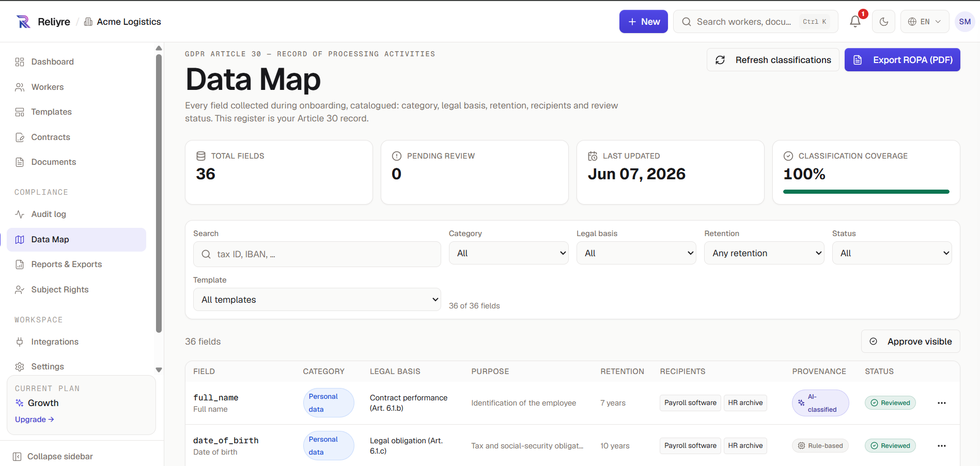Open the All templates dropdown
This screenshot has height=466, width=980.
click(317, 300)
